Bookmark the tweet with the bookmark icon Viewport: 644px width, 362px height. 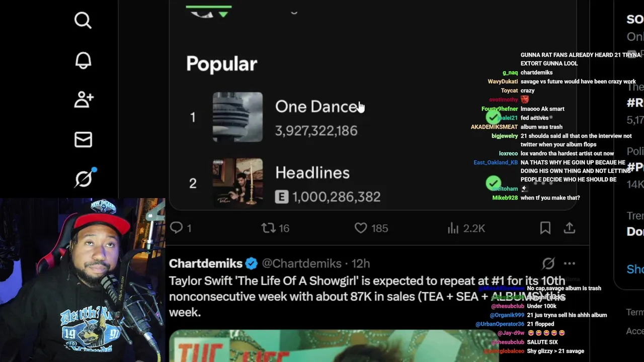tap(545, 228)
